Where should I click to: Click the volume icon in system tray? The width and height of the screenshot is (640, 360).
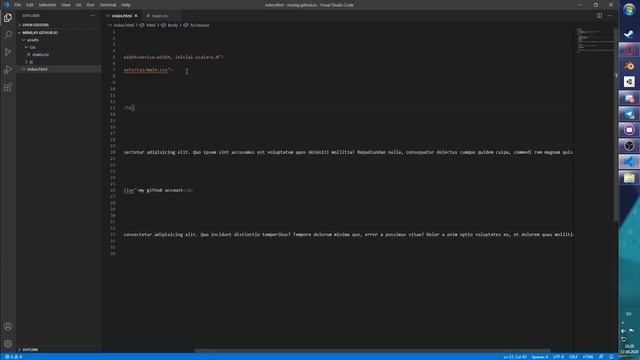pyautogui.click(x=623, y=331)
